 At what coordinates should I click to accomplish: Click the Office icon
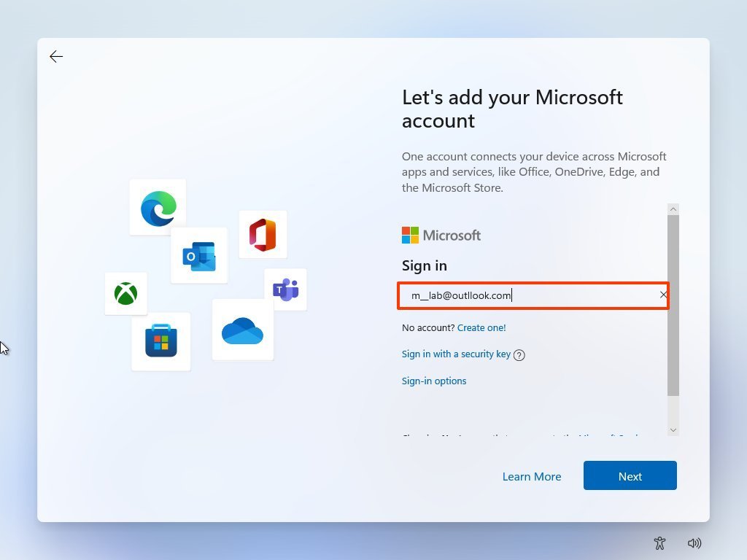pyautogui.click(x=263, y=234)
